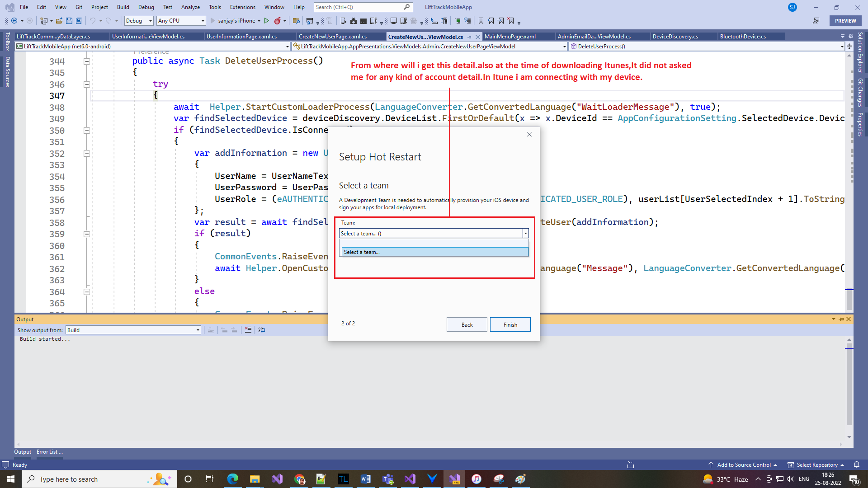Viewport: 868px width, 488px height.
Task: Click the green Start Without Debugging icon
Action: click(267, 21)
